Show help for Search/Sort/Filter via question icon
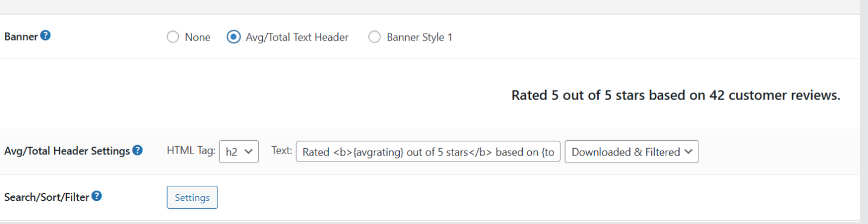The width and height of the screenshot is (868, 224). coord(96,196)
